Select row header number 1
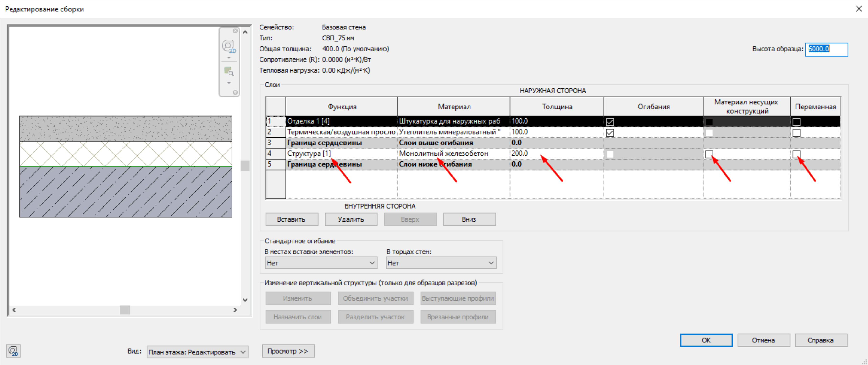Image resolution: width=868 pixels, height=365 pixels. pos(276,121)
